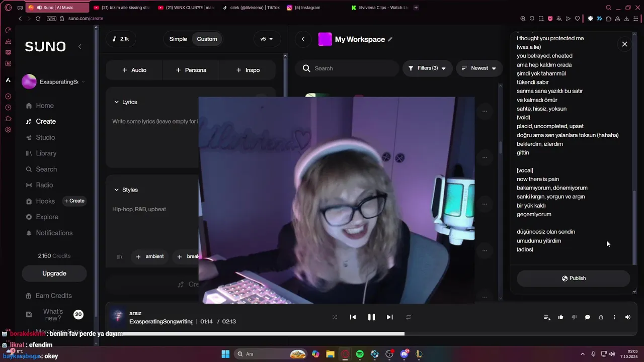This screenshot has height=362, width=644.
Task: Open Discord from the taskbar
Action: click(x=404, y=354)
